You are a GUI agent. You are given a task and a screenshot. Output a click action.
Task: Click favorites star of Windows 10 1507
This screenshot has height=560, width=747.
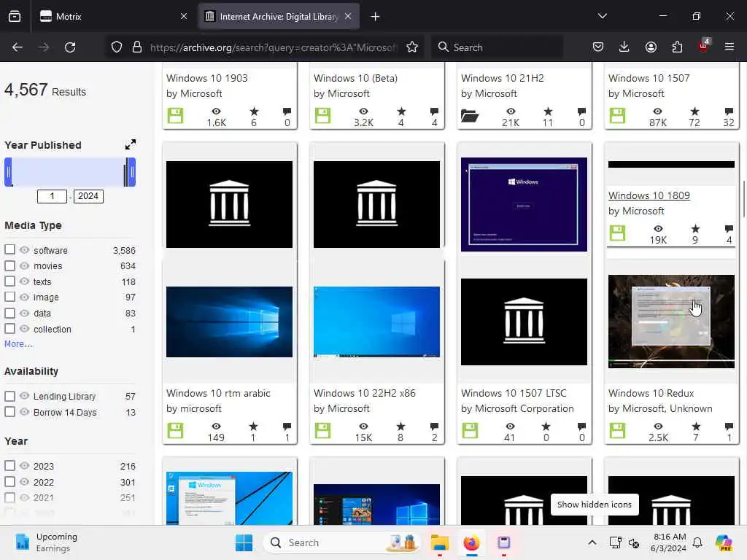(x=694, y=112)
